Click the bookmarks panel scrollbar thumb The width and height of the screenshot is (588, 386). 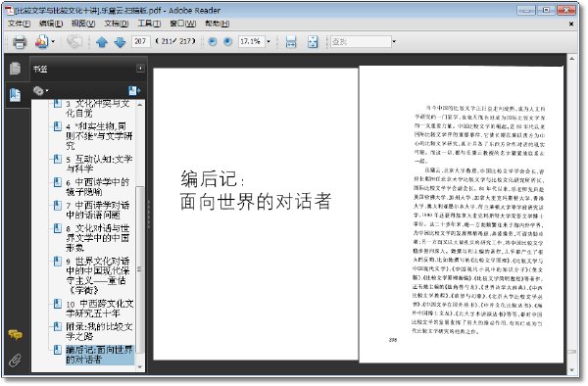140,269
